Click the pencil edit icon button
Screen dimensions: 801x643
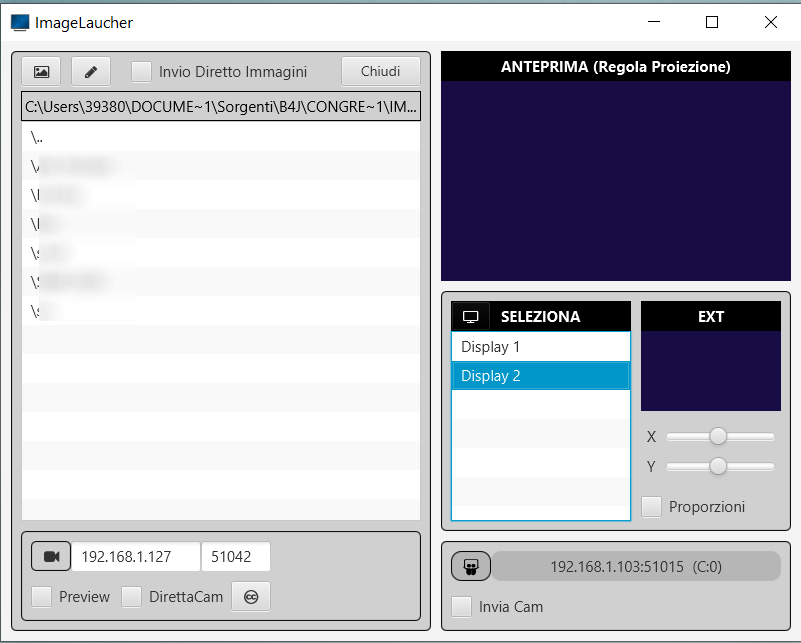[91, 72]
